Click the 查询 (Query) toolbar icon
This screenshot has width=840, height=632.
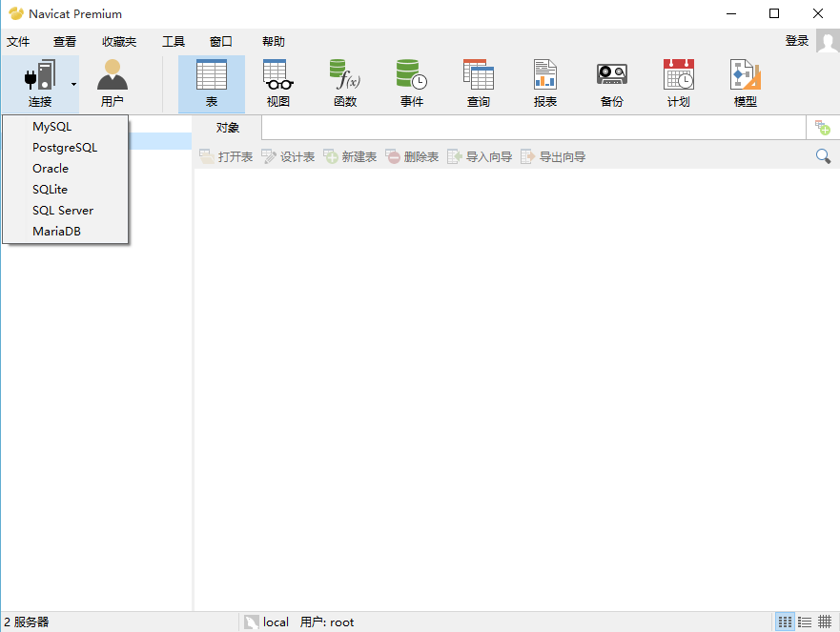click(478, 84)
